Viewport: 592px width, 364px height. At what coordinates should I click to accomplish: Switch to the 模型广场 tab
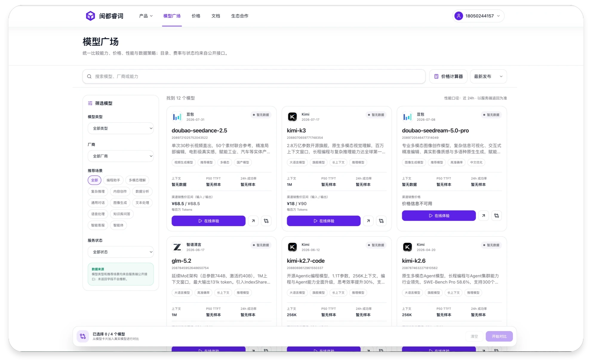pos(172,16)
